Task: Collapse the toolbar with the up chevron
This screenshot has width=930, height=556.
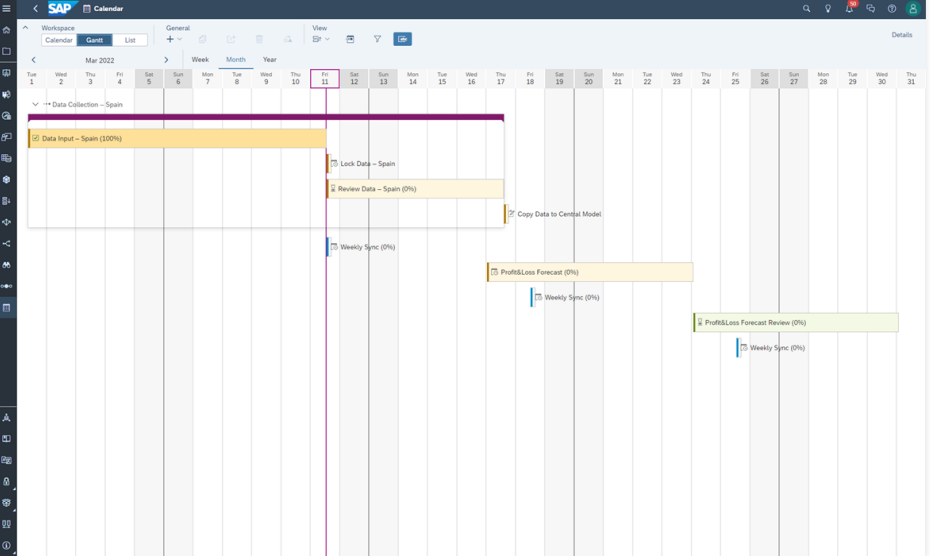Action: [25, 28]
